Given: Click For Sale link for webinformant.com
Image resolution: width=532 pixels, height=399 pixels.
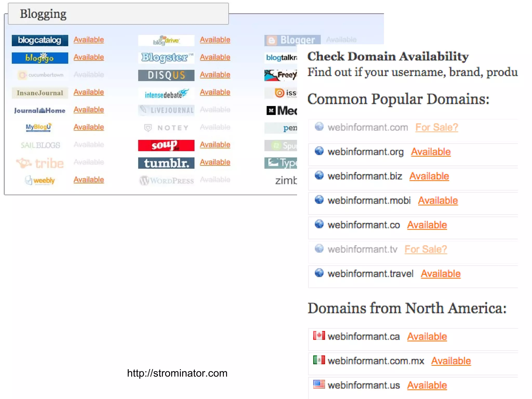Looking at the screenshot, I should point(436,127).
